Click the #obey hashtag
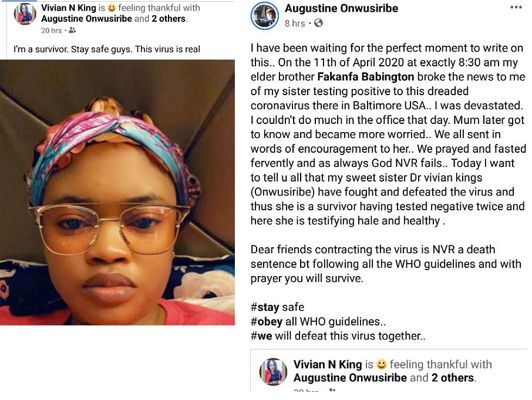Screen dimensions: 532x400 [267, 322]
